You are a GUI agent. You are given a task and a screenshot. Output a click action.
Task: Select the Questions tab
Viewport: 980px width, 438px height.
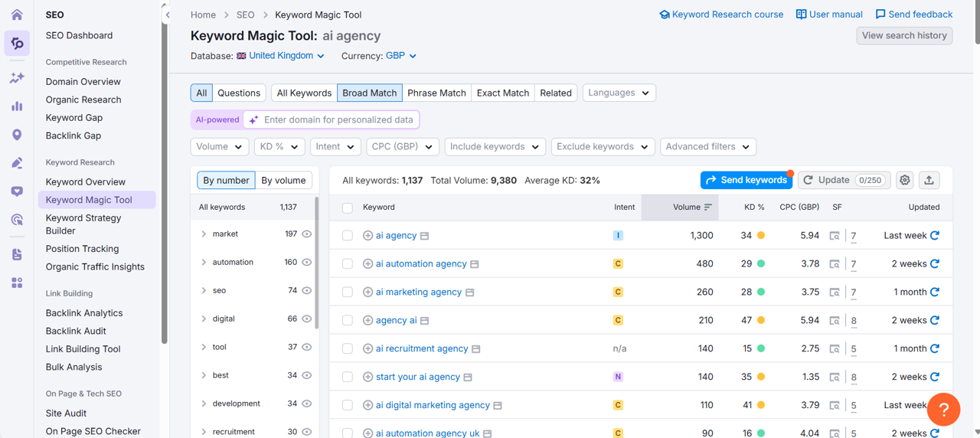239,93
